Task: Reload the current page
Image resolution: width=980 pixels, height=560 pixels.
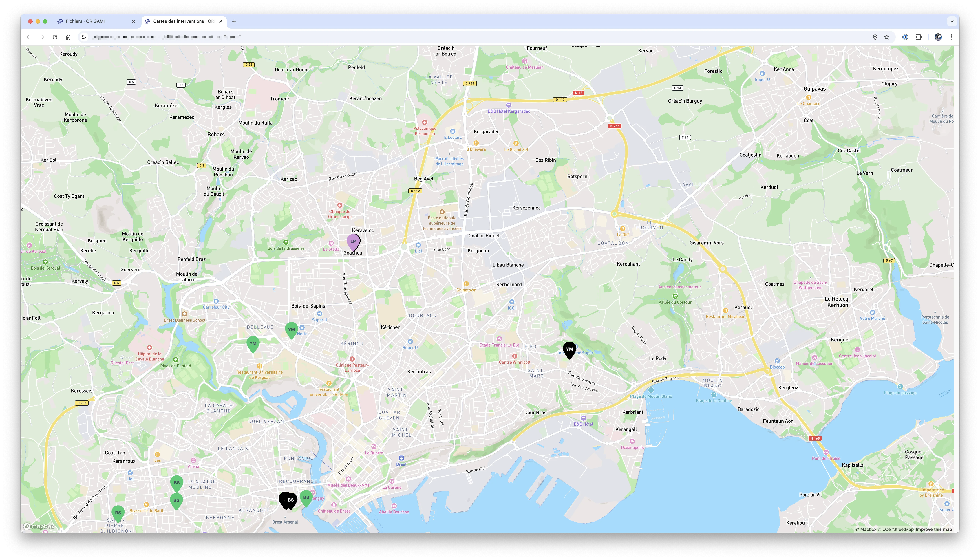Action: pos(55,37)
